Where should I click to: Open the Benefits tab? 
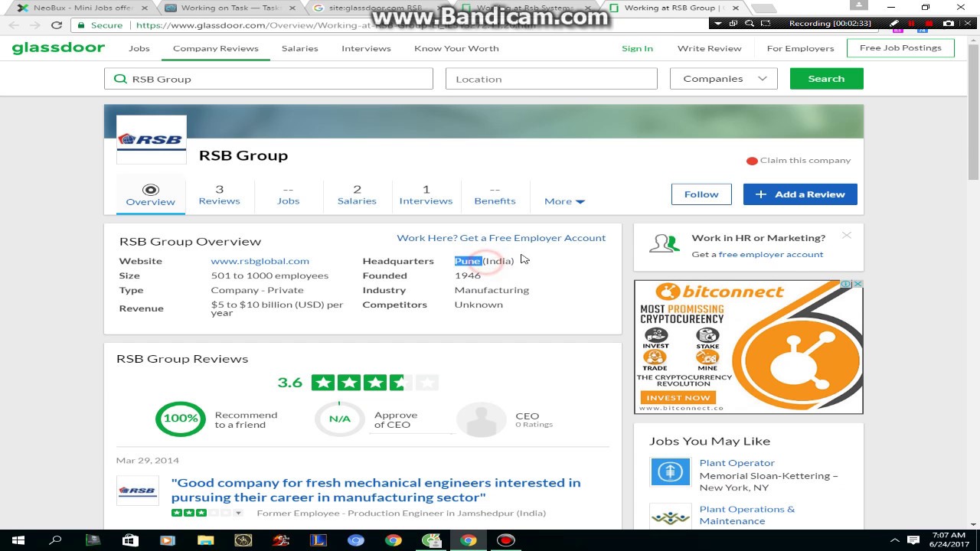point(495,195)
